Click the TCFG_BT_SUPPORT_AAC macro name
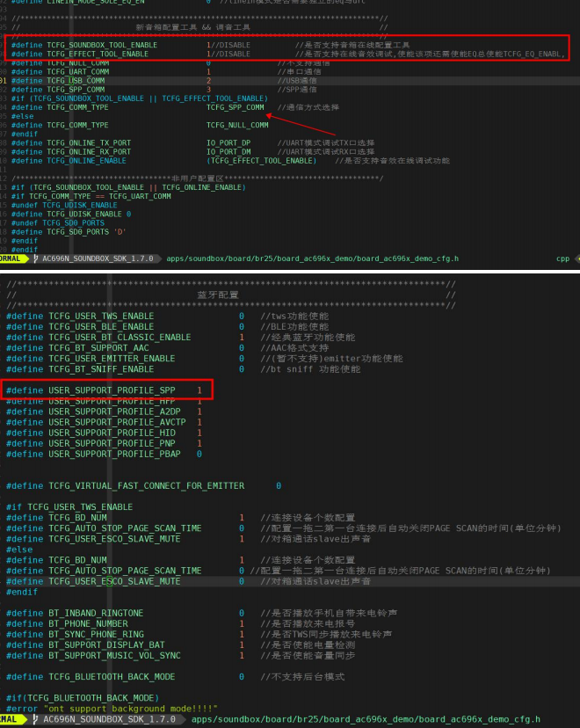Image resolution: width=580 pixels, height=728 pixels. 98,348
